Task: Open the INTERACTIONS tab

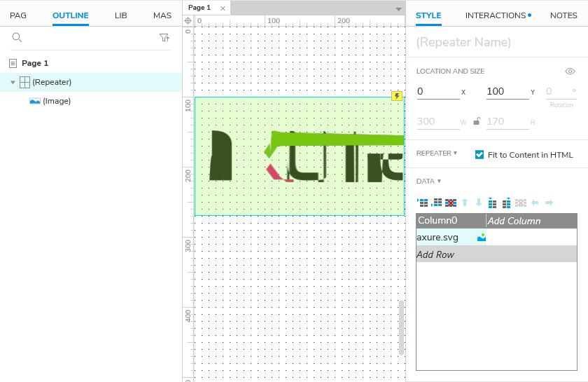Action: click(496, 15)
